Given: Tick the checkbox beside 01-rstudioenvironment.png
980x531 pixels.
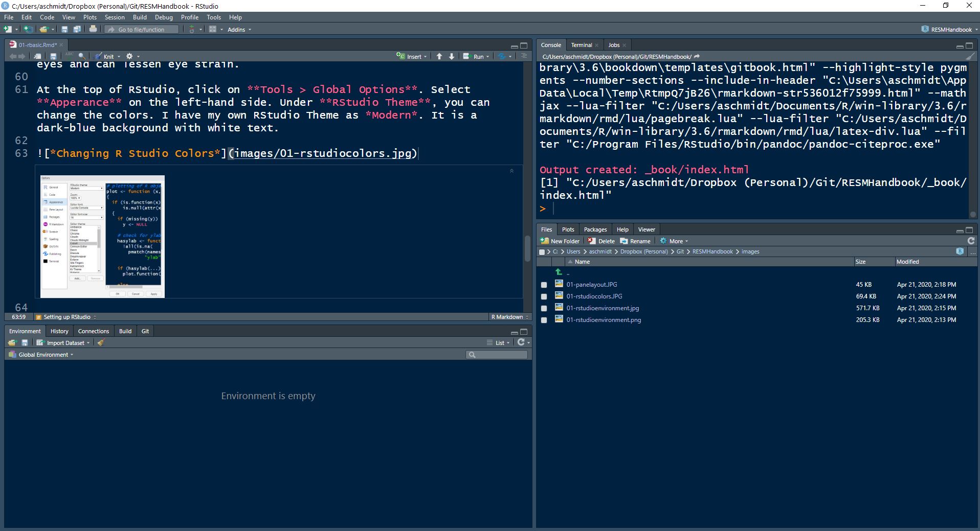Looking at the screenshot, I should pos(544,320).
